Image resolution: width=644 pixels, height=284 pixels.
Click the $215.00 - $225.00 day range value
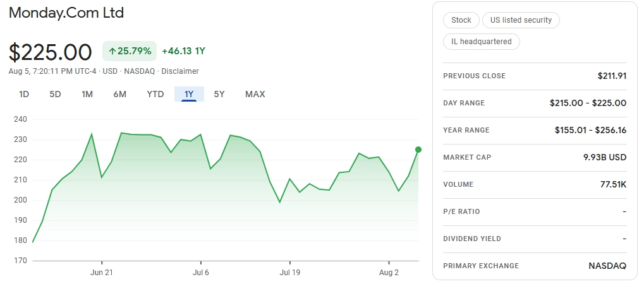(x=588, y=103)
